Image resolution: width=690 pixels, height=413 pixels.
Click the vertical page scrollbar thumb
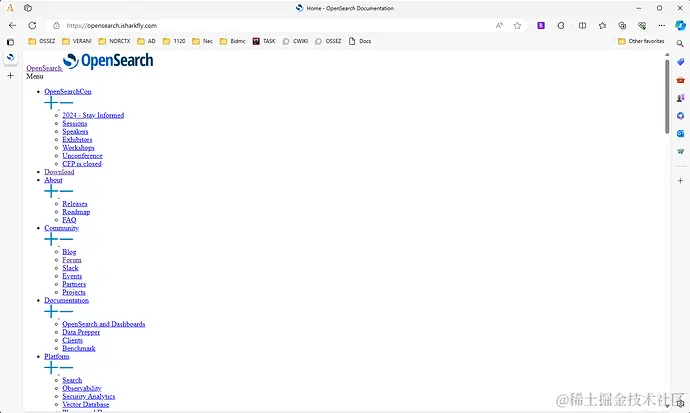pyautogui.click(x=667, y=97)
